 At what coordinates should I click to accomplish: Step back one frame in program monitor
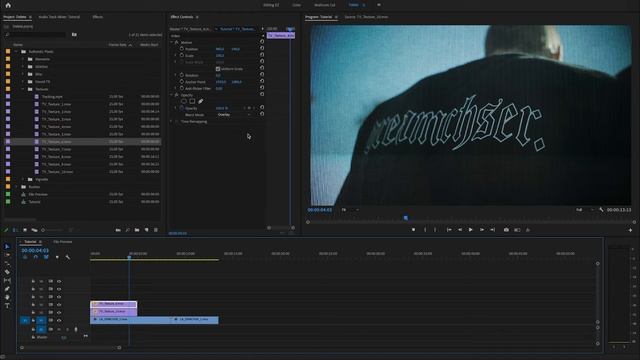(x=460, y=230)
